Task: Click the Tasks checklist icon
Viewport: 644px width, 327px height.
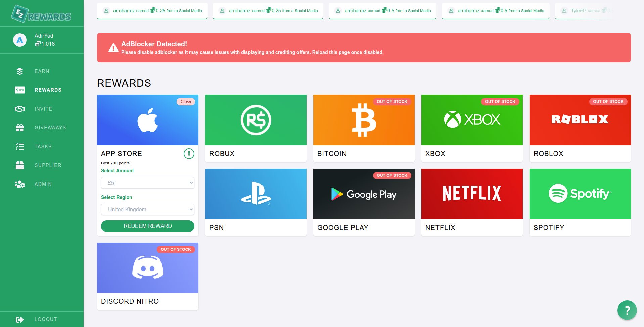Action: tap(20, 147)
